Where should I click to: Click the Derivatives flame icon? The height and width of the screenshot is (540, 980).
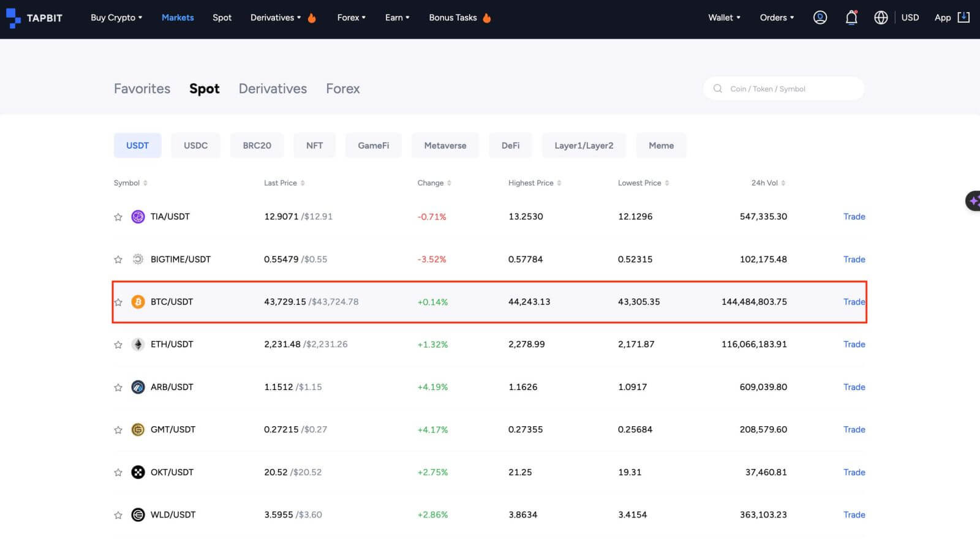tap(312, 18)
